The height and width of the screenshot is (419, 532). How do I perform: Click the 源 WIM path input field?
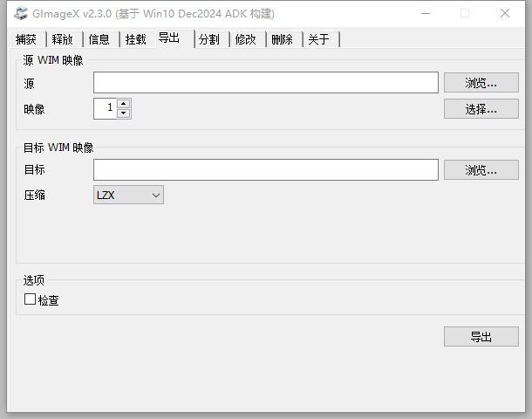[x=265, y=82]
